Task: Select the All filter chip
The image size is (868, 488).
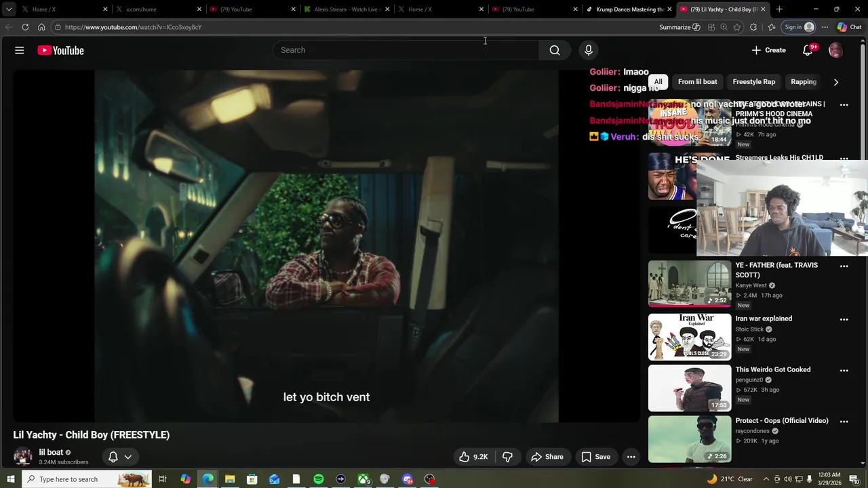Action: [x=658, y=82]
